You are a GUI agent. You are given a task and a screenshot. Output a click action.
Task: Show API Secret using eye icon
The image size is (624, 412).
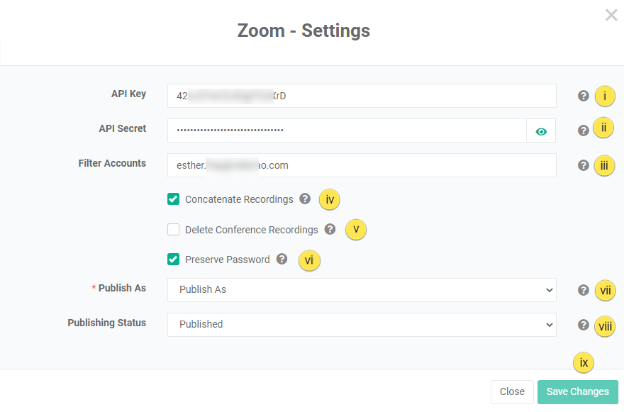(x=541, y=130)
